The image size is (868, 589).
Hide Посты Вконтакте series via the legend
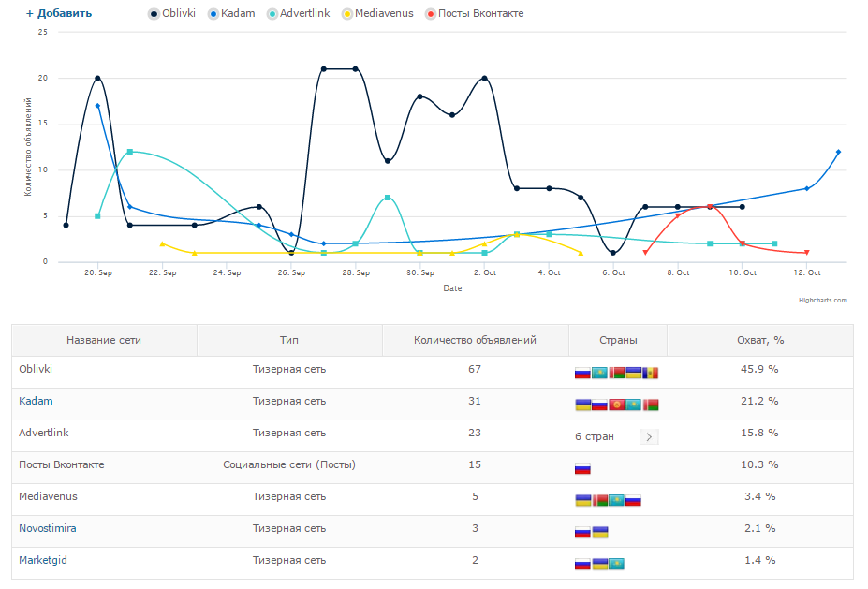point(475,13)
